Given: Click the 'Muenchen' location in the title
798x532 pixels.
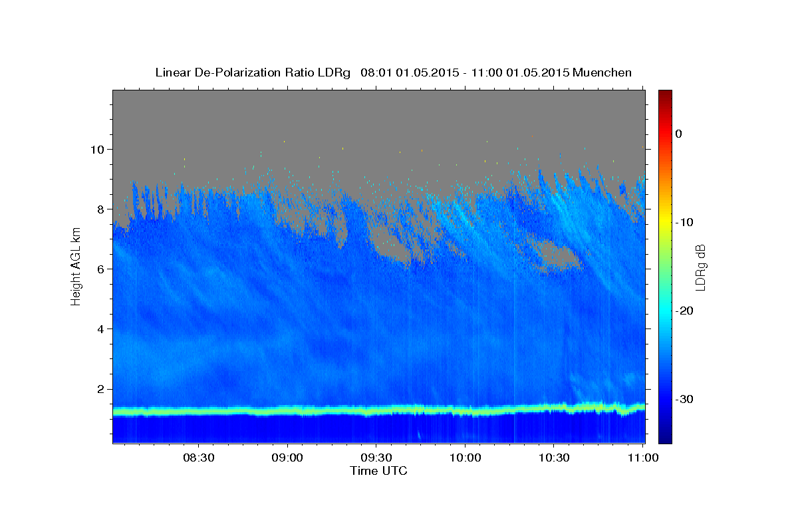Looking at the screenshot, I should [602, 72].
